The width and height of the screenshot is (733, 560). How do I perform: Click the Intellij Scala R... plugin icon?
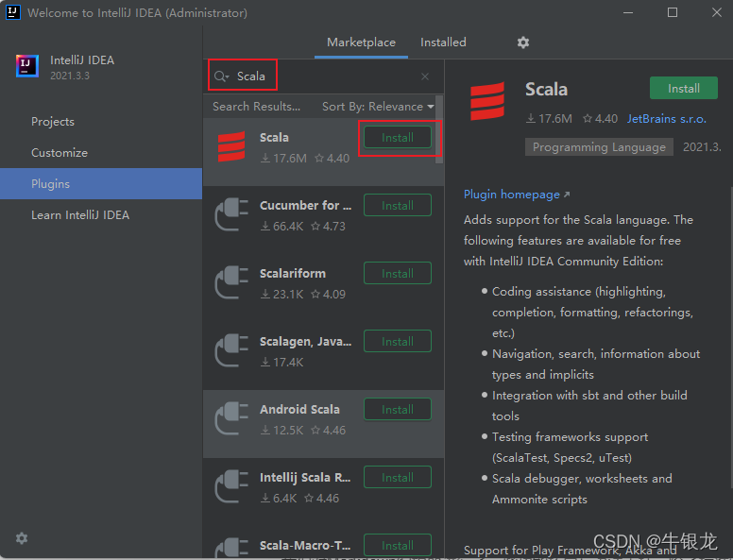[x=231, y=486]
